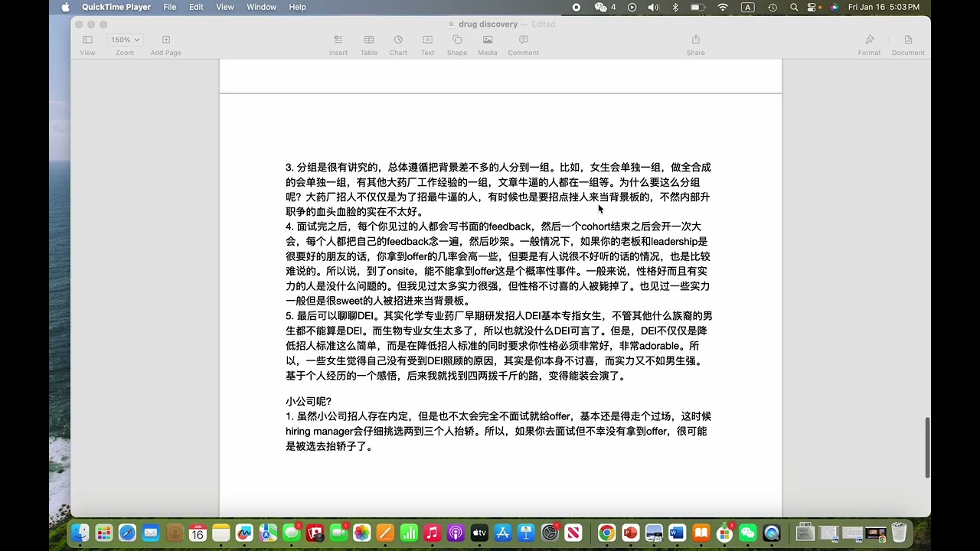The height and width of the screenshot is (551, 980).
Task: Open the Chart toolbar option
Action: click(398, 44)
